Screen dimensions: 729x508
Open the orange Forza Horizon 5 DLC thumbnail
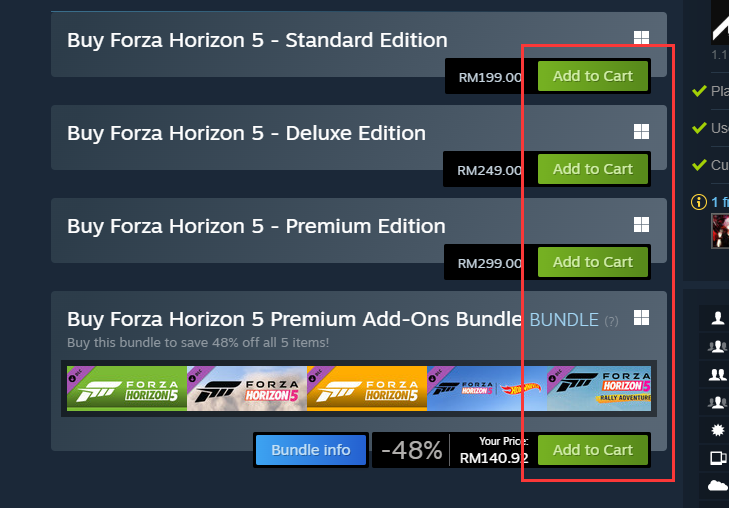coord(367,389)
